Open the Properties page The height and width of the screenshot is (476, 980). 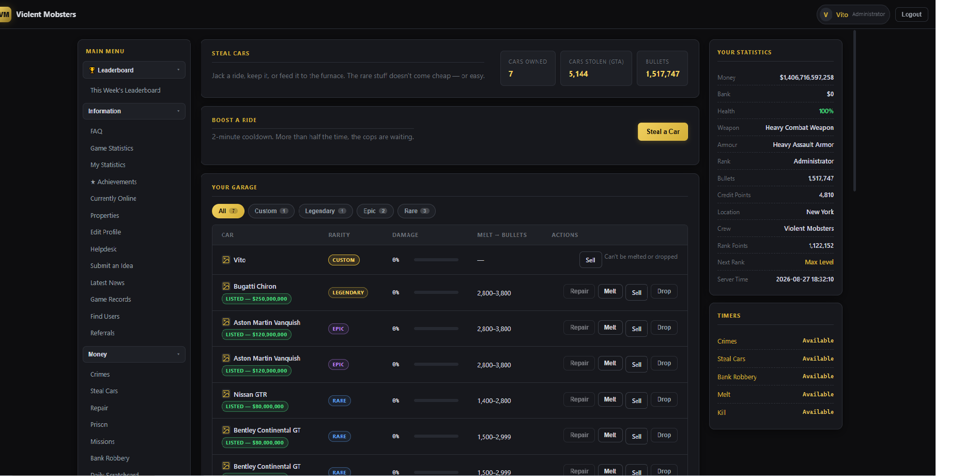pyautogui.click(x=105, y=216)
